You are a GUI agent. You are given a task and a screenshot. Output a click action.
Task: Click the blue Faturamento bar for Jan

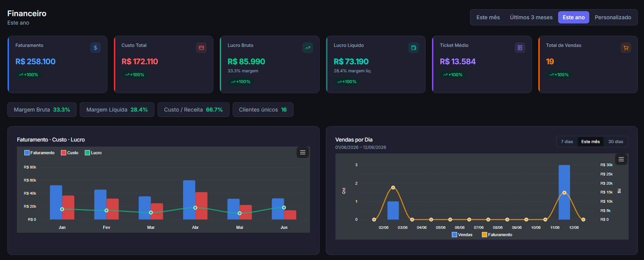coord(56,202)
